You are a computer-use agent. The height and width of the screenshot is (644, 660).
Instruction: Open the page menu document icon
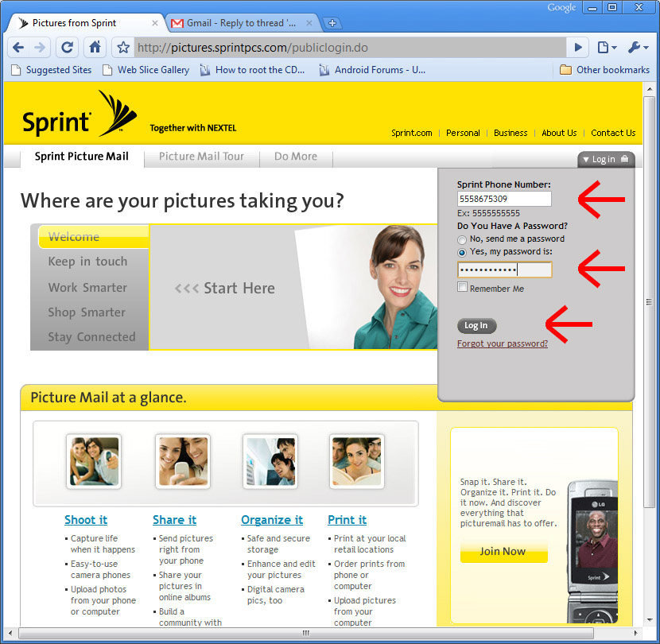pyautogui.click(x=607, y=47)
